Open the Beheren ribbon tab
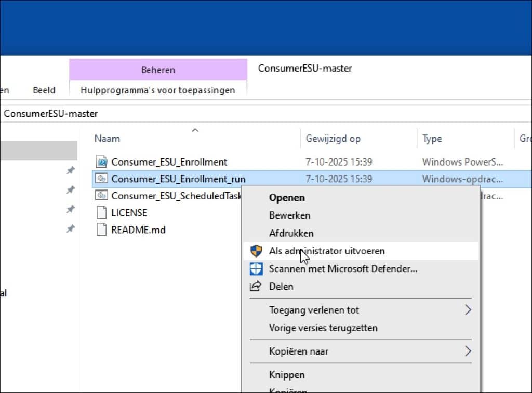 (x=158, y=70)
